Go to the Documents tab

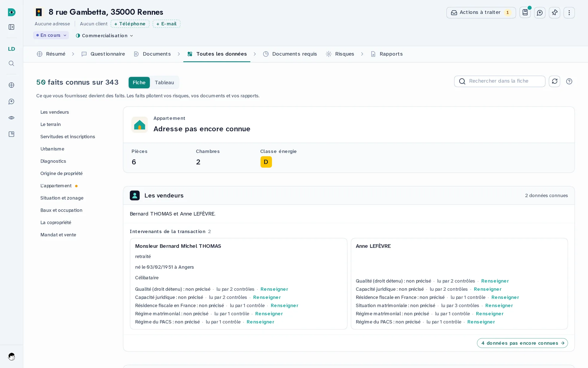(x=152, y=54)
